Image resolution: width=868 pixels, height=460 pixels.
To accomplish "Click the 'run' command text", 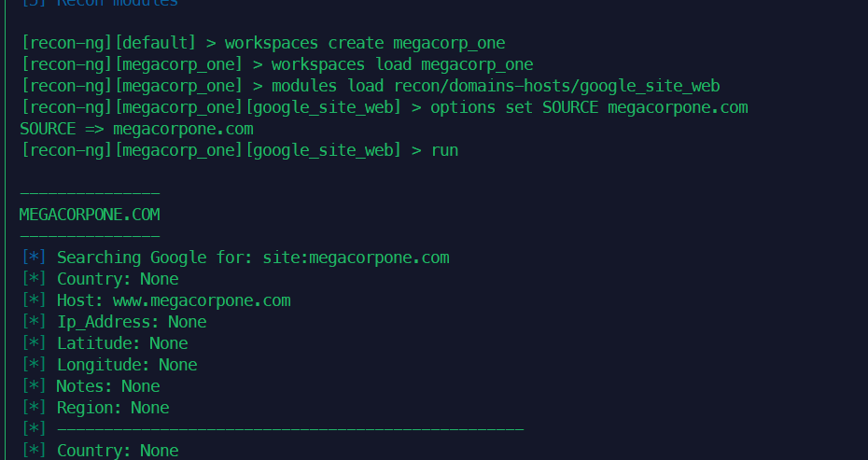I will [x=444, y=150].
